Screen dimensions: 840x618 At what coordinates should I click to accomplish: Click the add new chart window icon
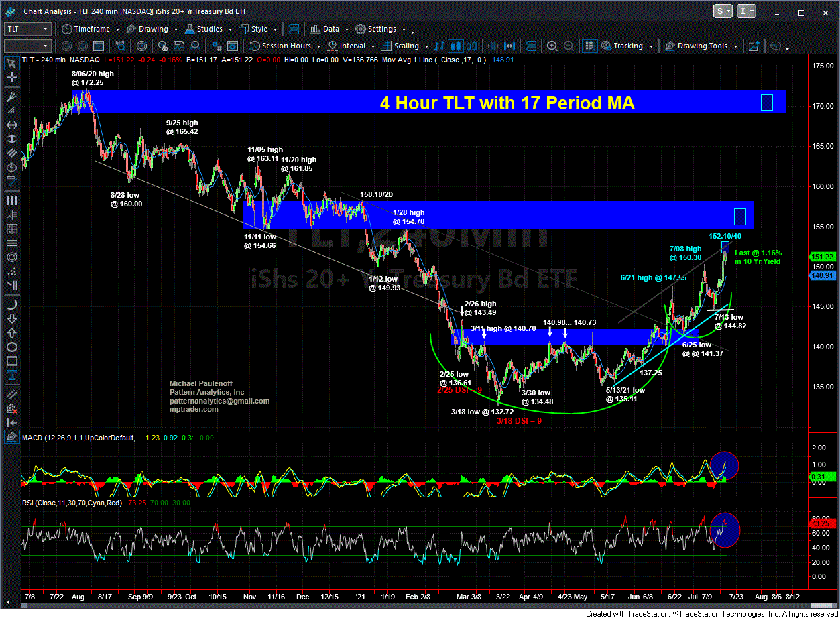pyautogui.click(x=753, y=46)
